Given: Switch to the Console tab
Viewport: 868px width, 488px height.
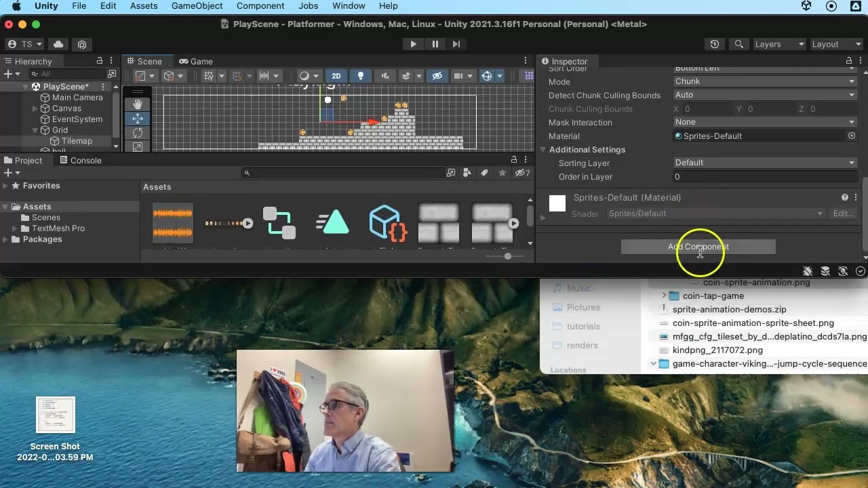Looking at the screenshot, I should 81,161.
